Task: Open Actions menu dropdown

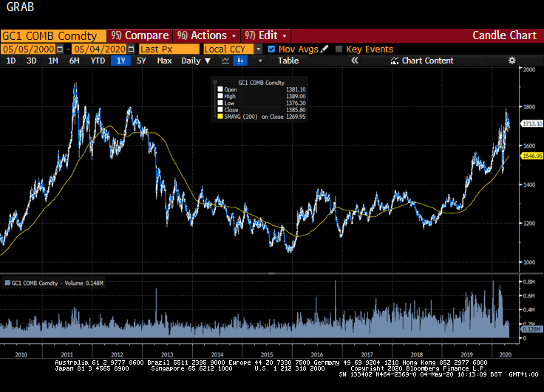Action: (x=206, y=35)
